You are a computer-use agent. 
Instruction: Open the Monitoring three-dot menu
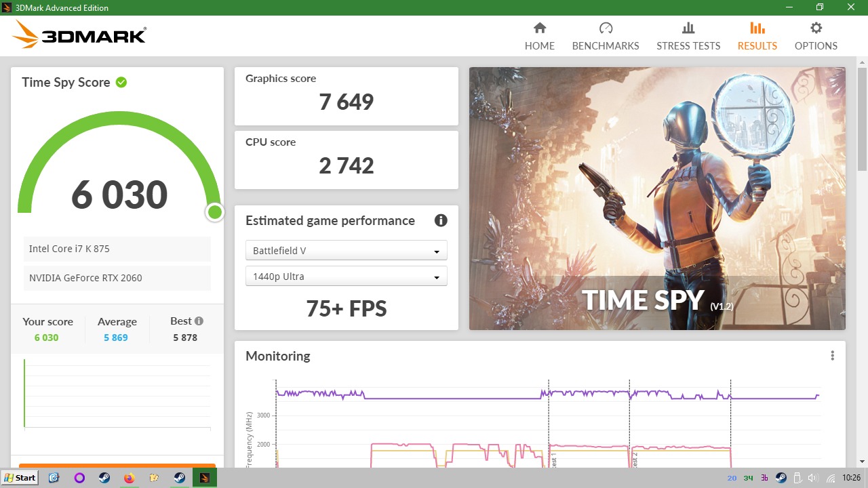coord(832,356)
